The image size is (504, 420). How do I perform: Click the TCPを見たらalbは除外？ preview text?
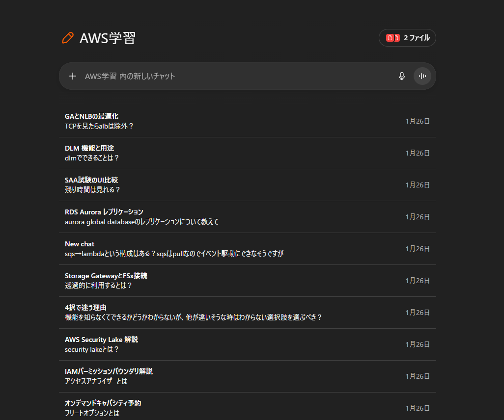(x=99, y=126)
